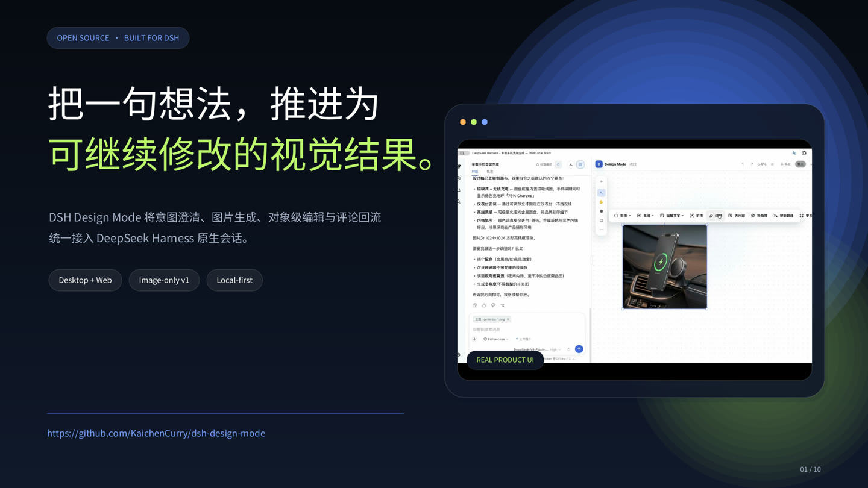Click the plus icon atop the canvas tool palette
Image resolution: width=868 pixels, height=488 pixels.
(601, 181)
